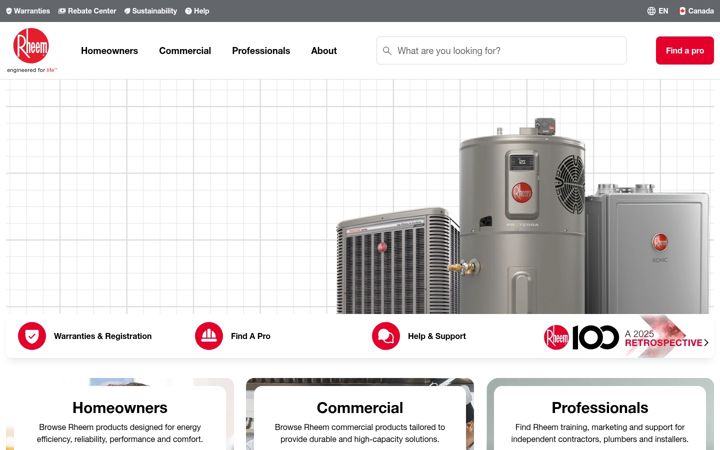Image resolution: width=720 pixels, height=450 pixels.
Task: Open the Help & Support quick link text
Action: (x=437, y=336)
